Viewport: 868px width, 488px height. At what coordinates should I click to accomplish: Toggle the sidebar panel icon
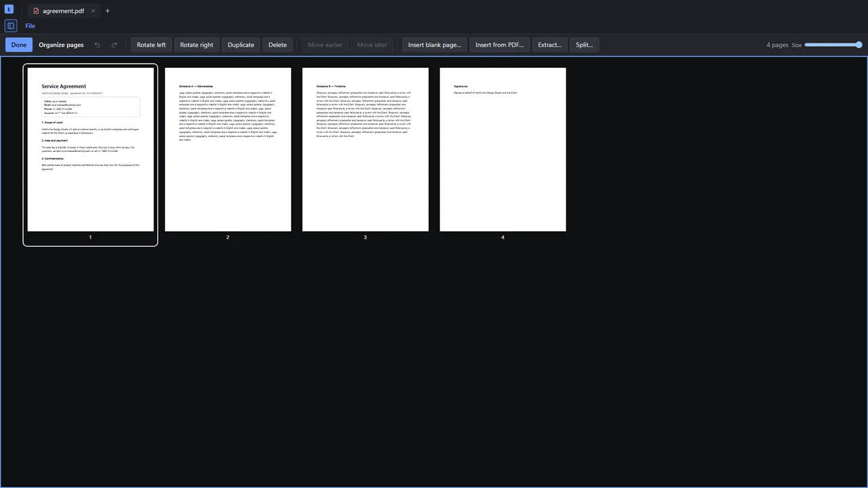(11, 26)
